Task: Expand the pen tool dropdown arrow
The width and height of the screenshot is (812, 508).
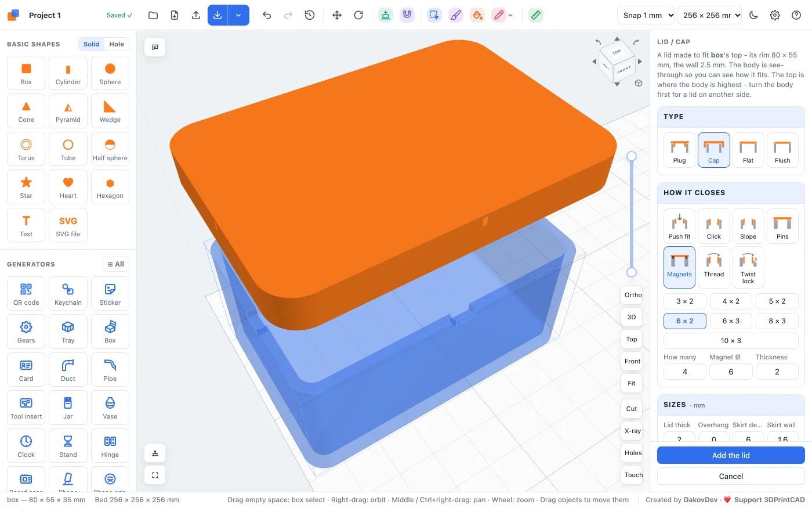Action: pyautogui.click(x=510, y=16)
